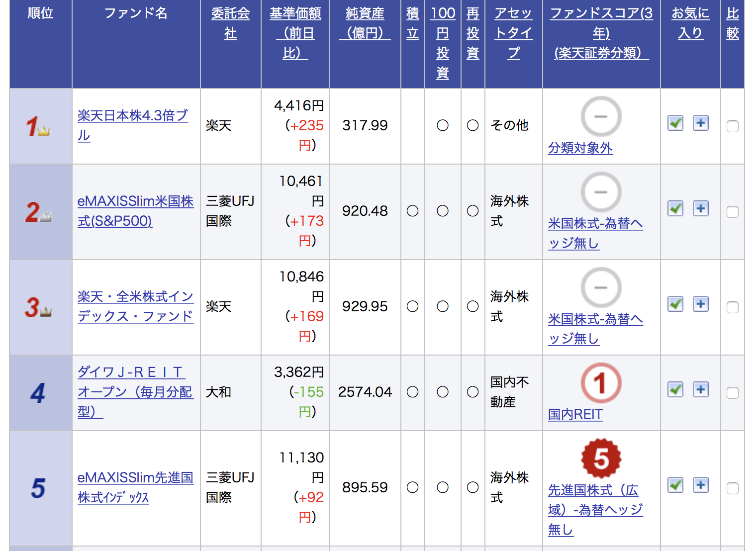Click fund score minus icon for 楽天日本株4.3倍ブル

(x=601, y=117)
